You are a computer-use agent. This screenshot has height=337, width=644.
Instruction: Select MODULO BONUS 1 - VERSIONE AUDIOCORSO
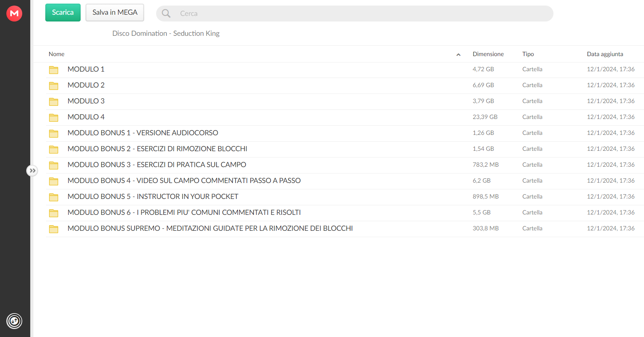tap(143, 133)
